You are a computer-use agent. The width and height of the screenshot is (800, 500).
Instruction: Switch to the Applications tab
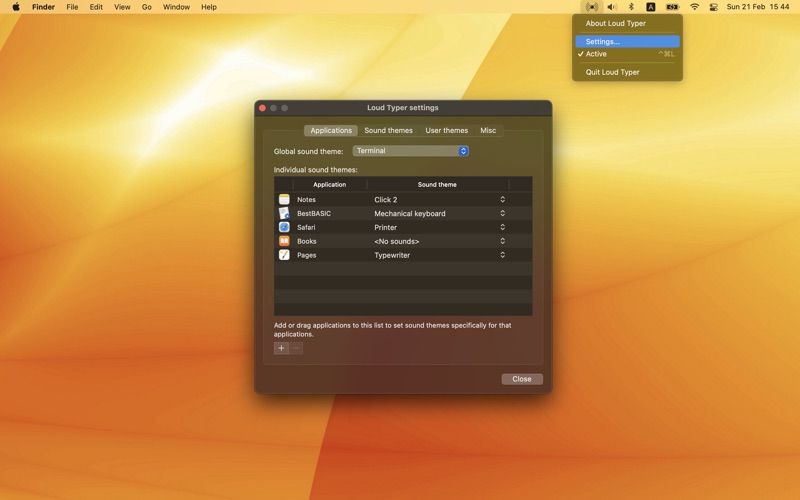[331, 131]
